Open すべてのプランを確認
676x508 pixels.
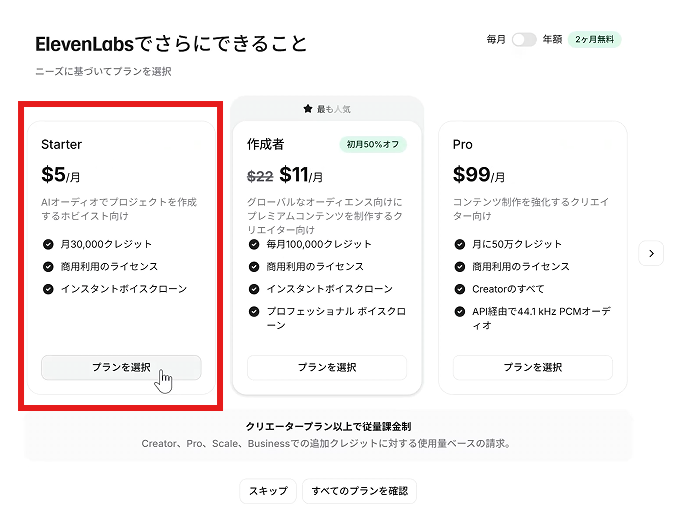click(359, 491)
